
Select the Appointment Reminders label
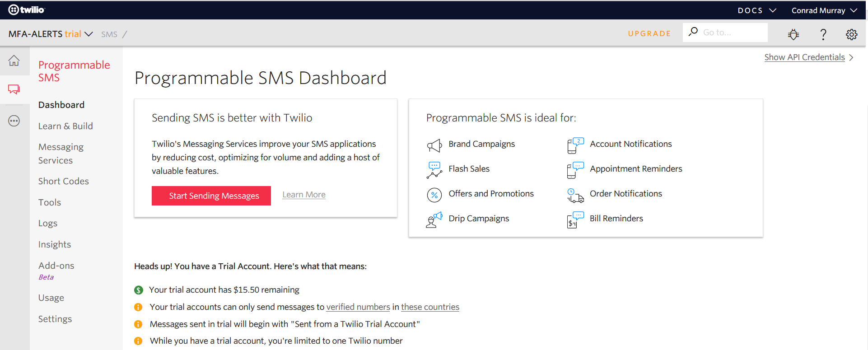pos(636,168)
